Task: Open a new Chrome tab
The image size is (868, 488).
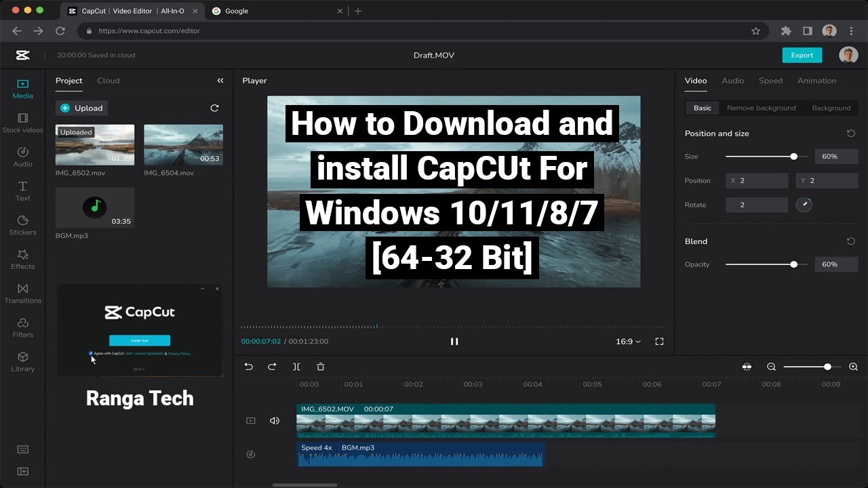Action: [x=358, y=11]
